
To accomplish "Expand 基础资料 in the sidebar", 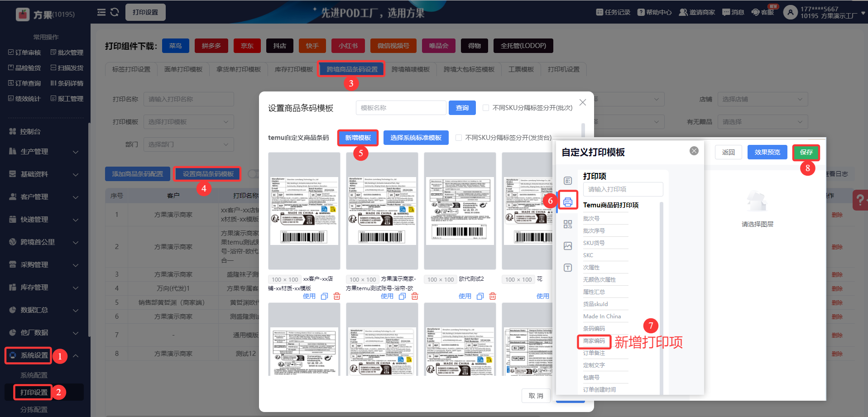I will tap(44, 174).
